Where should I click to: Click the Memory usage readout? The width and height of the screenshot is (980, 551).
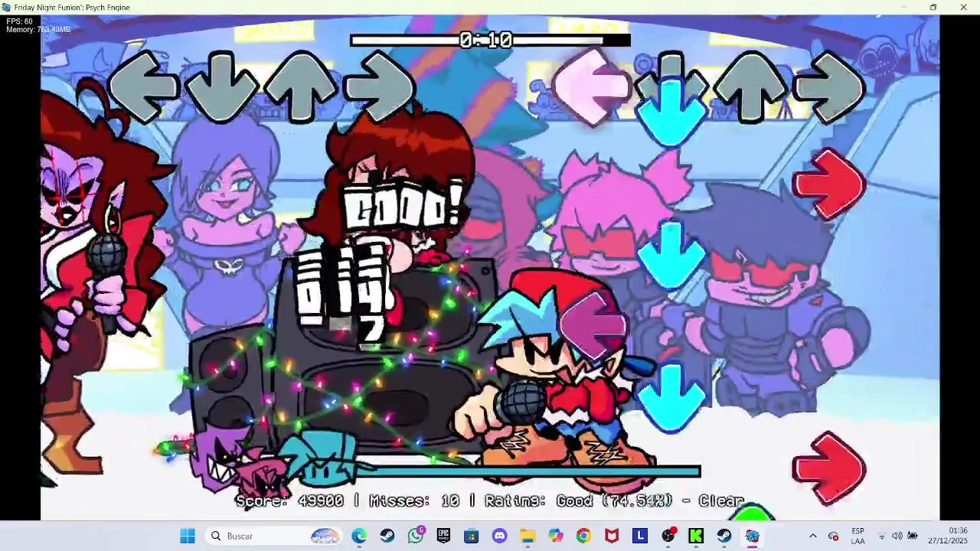(38, 30)
